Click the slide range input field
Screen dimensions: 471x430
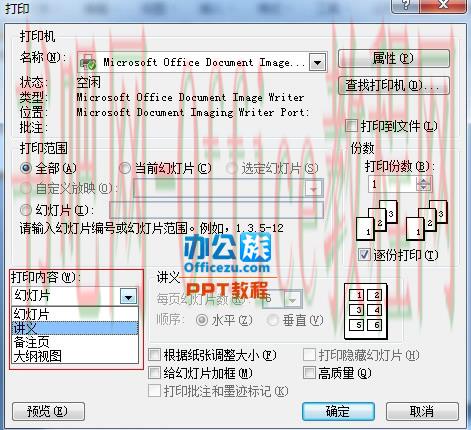(217, 210)
